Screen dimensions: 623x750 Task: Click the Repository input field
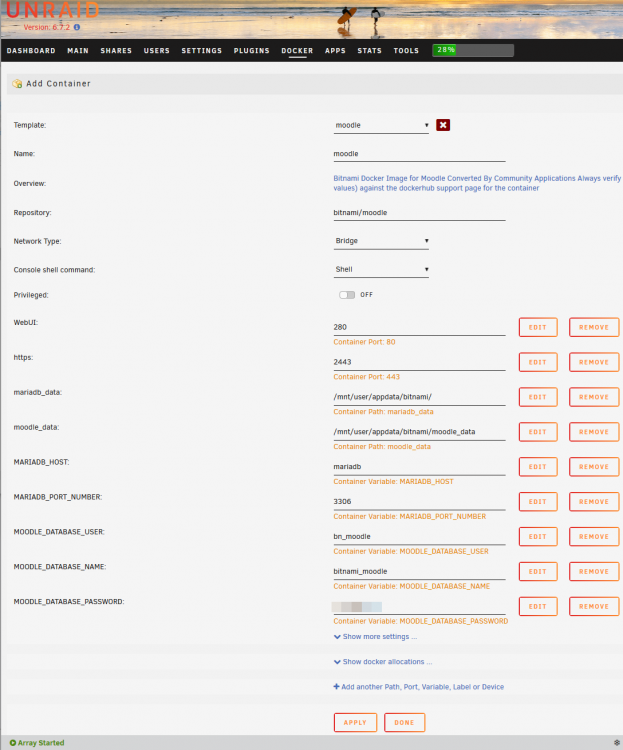pyautogui.click(x=419, y=213)
